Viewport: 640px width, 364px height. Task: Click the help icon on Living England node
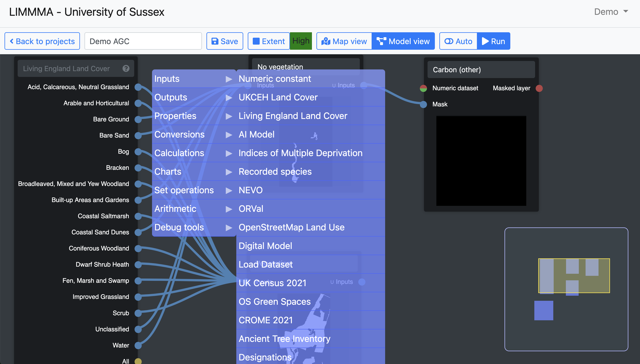click(126, 68)
